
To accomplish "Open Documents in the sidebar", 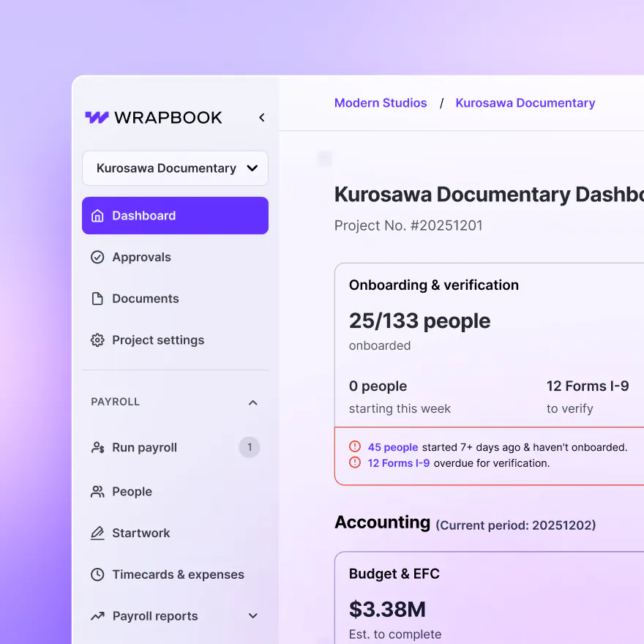I will 146,299.
